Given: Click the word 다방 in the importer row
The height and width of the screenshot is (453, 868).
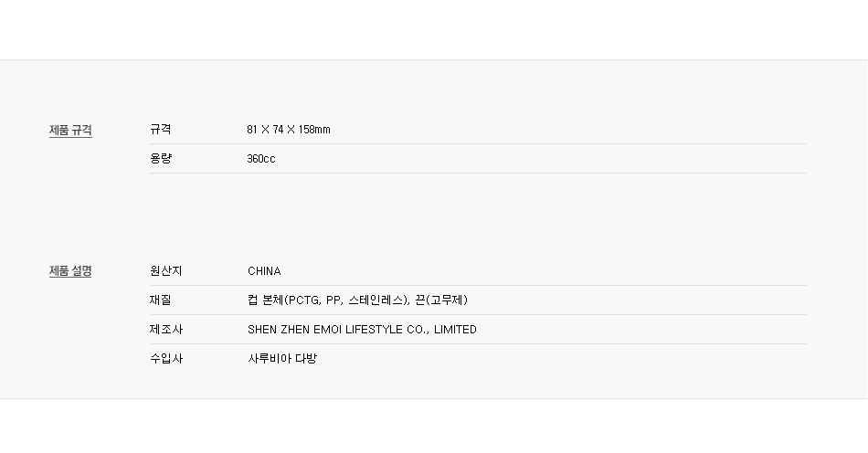Looking at the screenshot, I should point(306,358).
